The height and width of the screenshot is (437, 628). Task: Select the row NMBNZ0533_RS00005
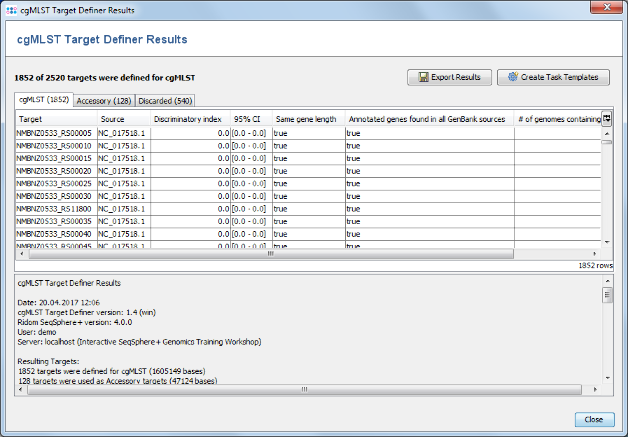click(308, 133)
